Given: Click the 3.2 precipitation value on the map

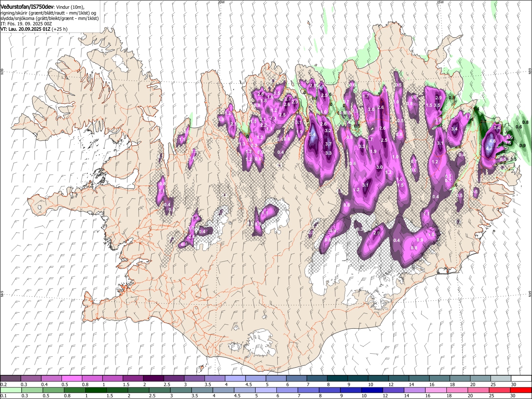Looking at the screenshot, I should [328, 131].
